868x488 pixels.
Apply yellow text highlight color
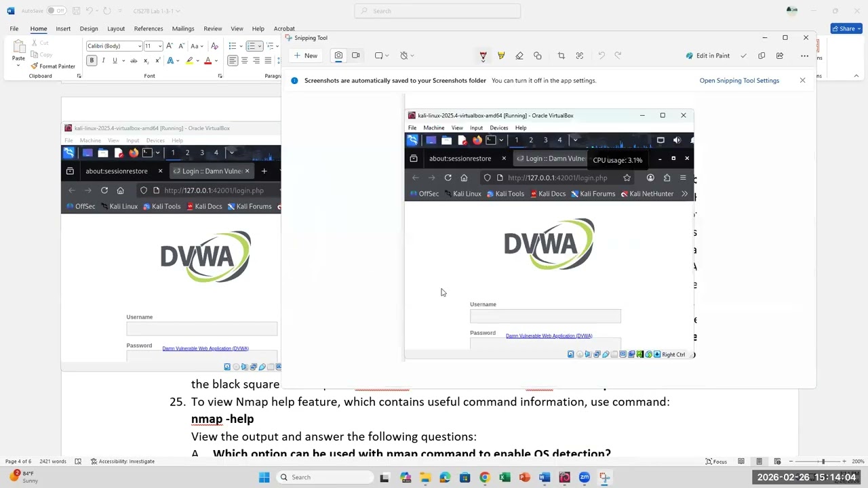(190, 60)
